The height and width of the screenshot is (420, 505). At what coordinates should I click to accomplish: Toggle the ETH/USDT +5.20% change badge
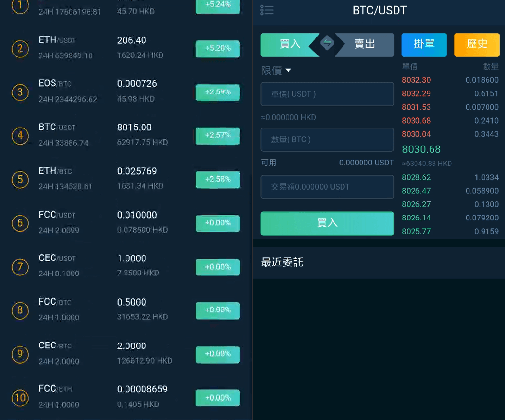click(217, 49)
